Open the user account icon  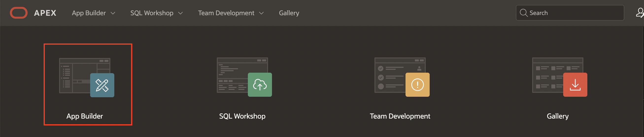(640, 13)
